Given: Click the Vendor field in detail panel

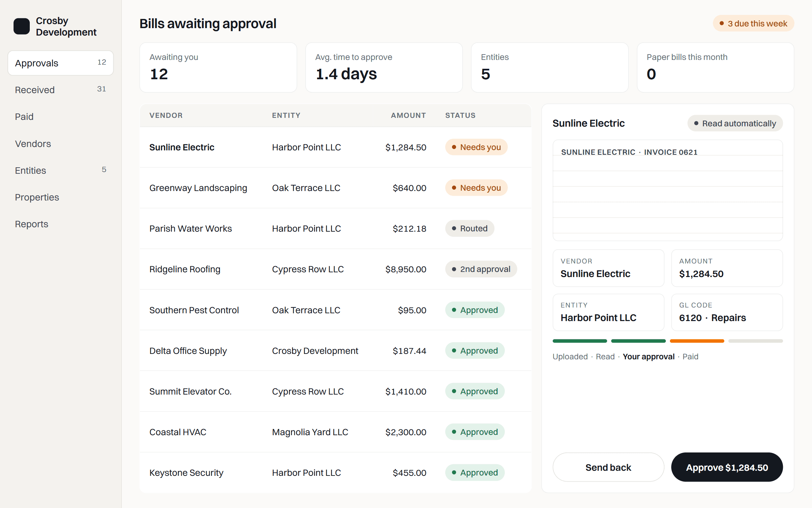Looking at the screenshot, I should [608, 268].
